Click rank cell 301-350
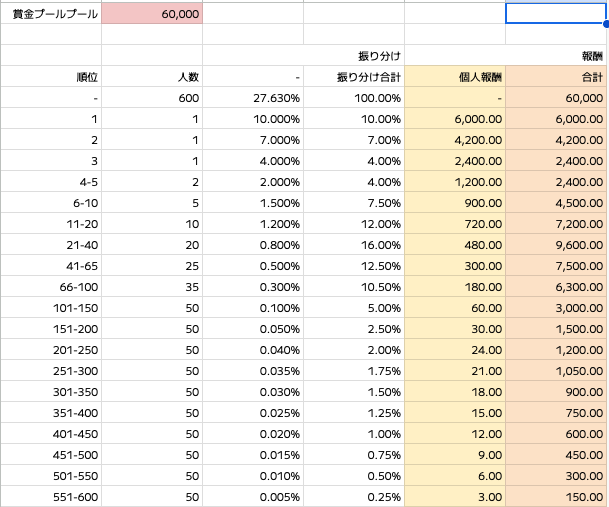The width and height of the screenshot is (609, 507). 51,391
